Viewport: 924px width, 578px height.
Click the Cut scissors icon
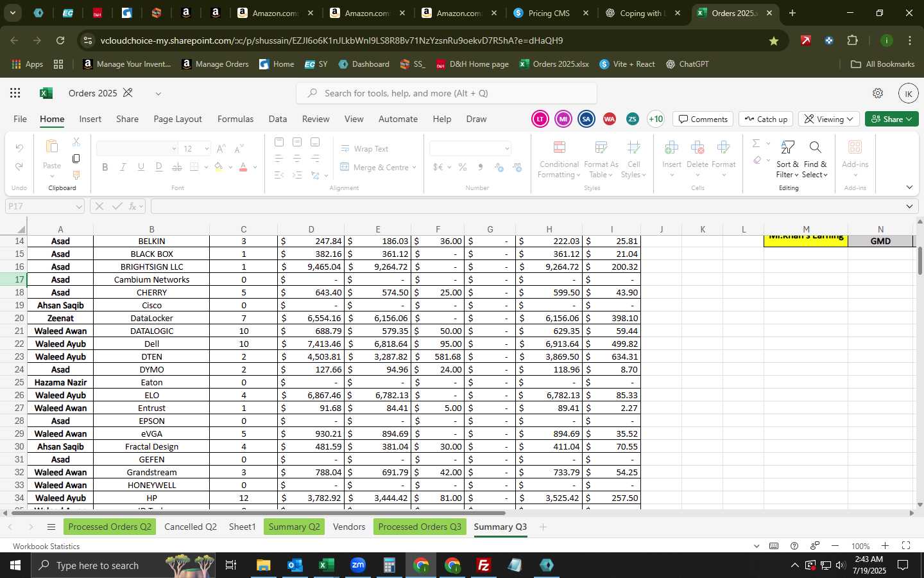point(76,141)
